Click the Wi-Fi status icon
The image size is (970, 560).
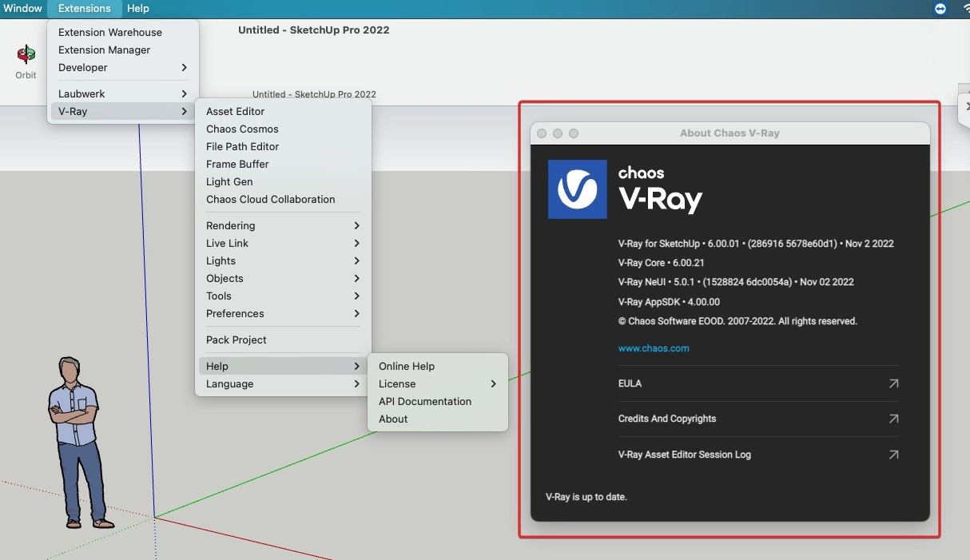coord(964,8)
